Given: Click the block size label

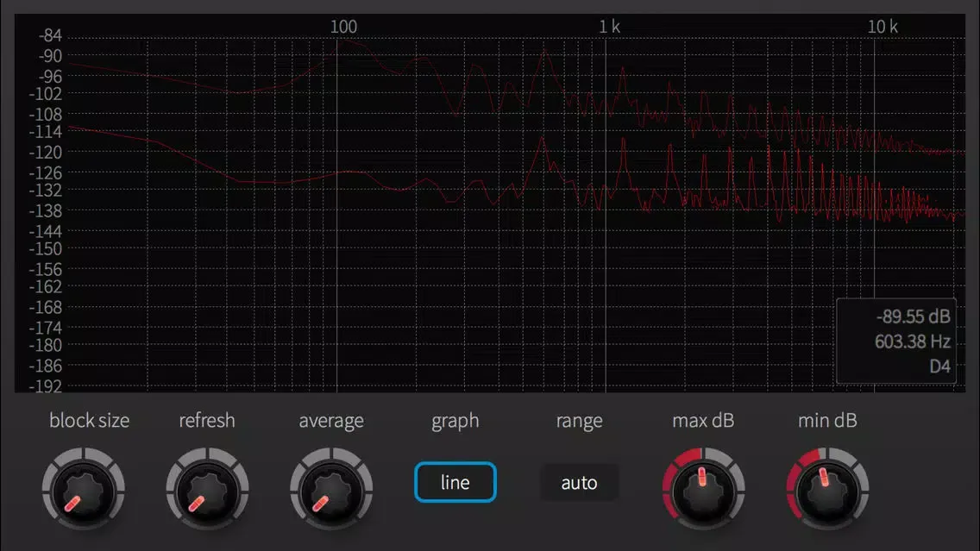Looking at the screenshot, I should click(90, 421).
